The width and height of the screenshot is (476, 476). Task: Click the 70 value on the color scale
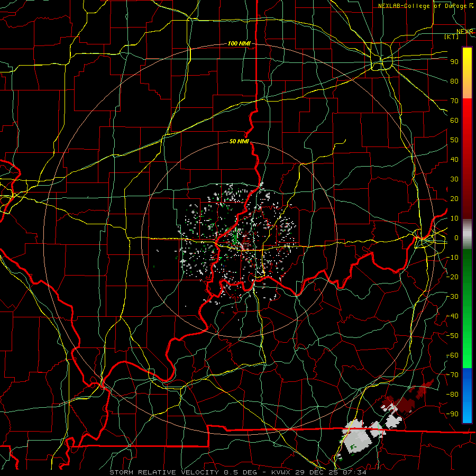pyautogui.click(x=454, y=100)
